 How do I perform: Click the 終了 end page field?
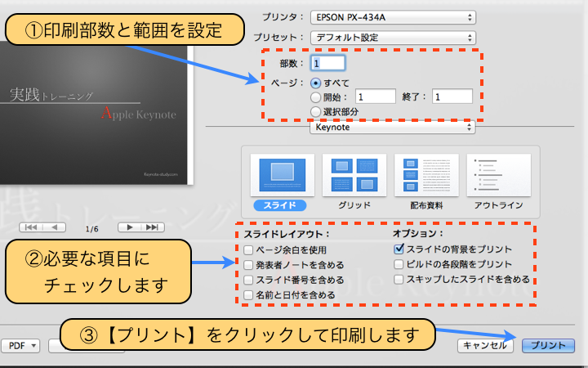(x=452, y=96)
